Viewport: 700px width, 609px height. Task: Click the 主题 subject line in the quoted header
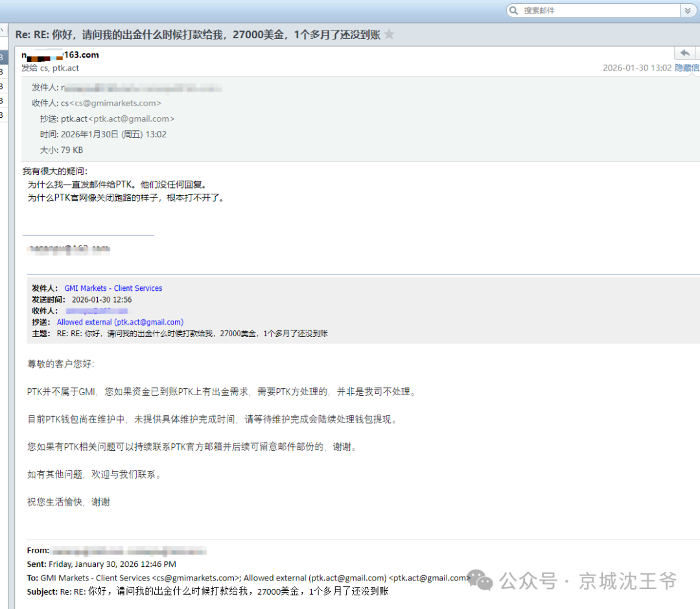(x=192, y=334)
